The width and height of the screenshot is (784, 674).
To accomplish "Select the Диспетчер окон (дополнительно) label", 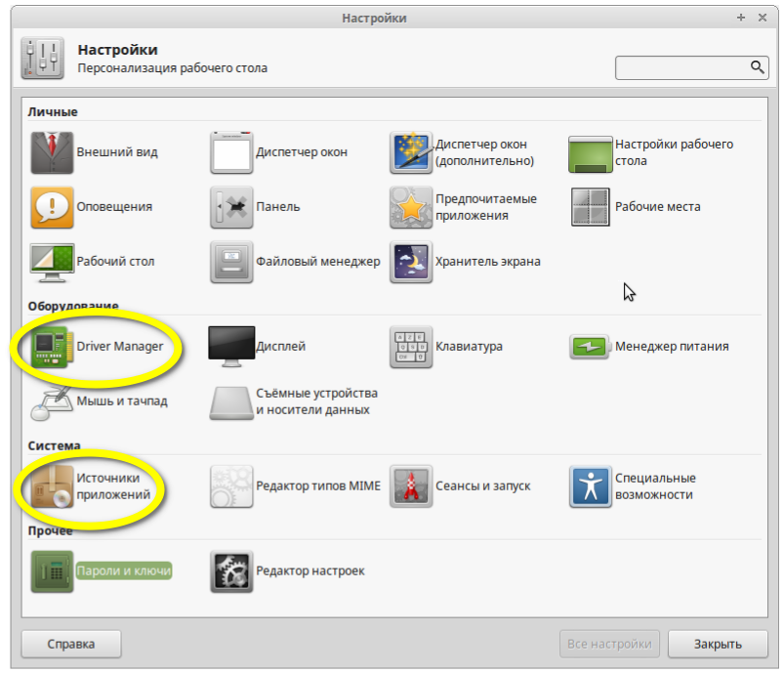I will tap(484, 152).
